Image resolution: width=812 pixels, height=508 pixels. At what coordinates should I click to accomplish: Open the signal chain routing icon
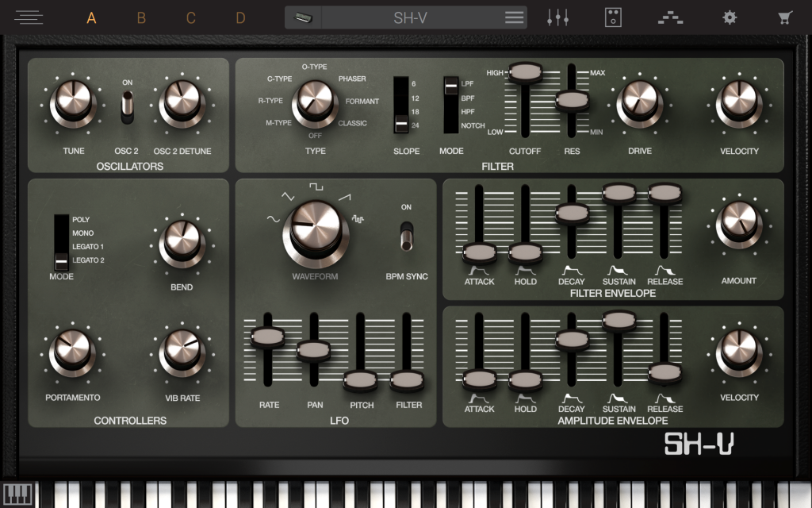point(670,17)
